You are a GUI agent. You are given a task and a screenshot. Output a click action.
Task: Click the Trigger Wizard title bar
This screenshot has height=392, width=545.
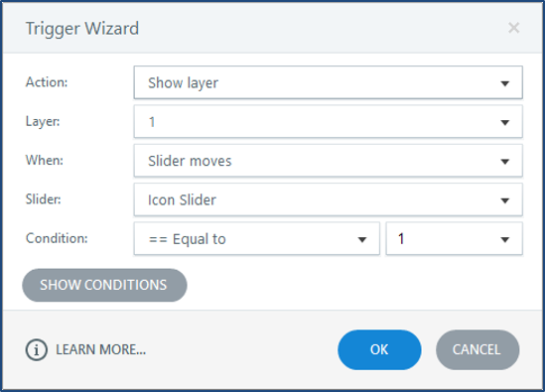[x=272, y=28]
